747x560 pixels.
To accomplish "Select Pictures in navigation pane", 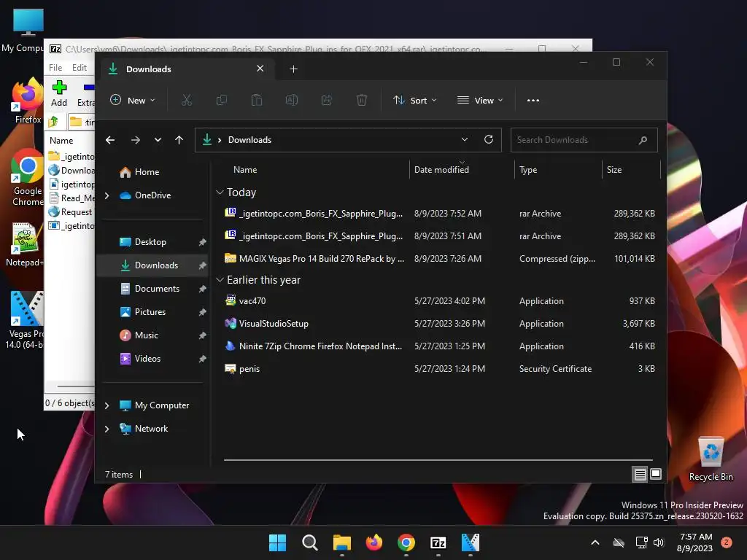I will (153, 312).
